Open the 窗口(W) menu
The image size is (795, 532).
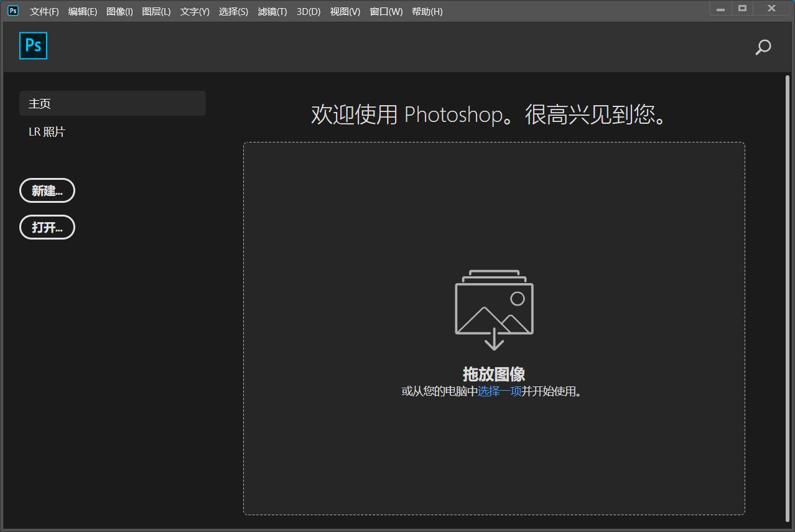(x=386, y=12)
